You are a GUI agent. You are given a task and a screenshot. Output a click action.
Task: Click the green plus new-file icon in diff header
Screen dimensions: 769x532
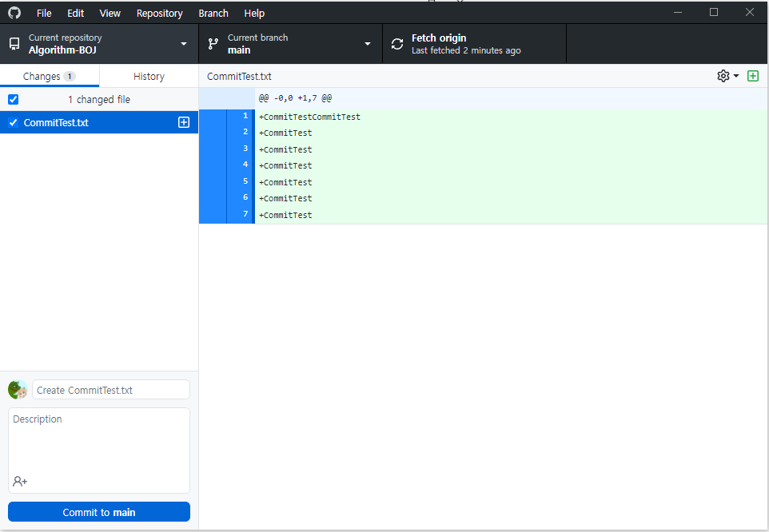click(753, 76)
